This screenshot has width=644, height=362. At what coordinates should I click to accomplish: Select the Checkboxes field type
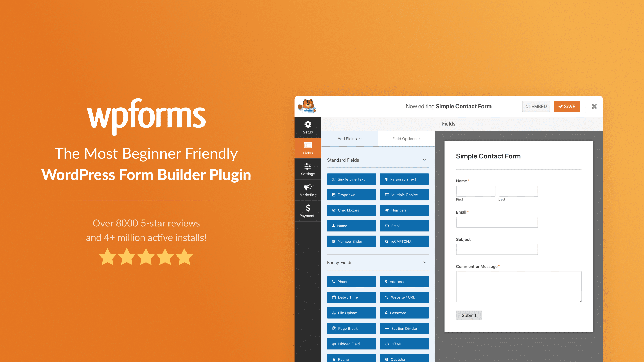(x=352, y=210)
